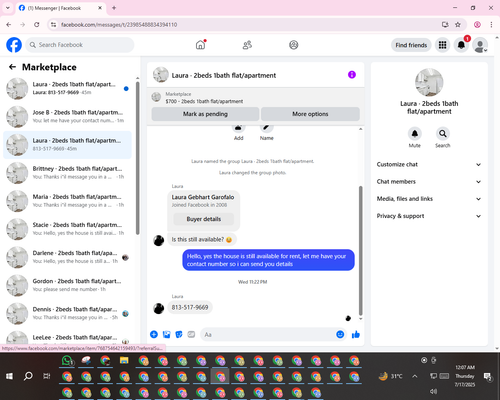This screenshot has height=400, width=500.
Task: Open the account profile menu
Action: [480, 45]
